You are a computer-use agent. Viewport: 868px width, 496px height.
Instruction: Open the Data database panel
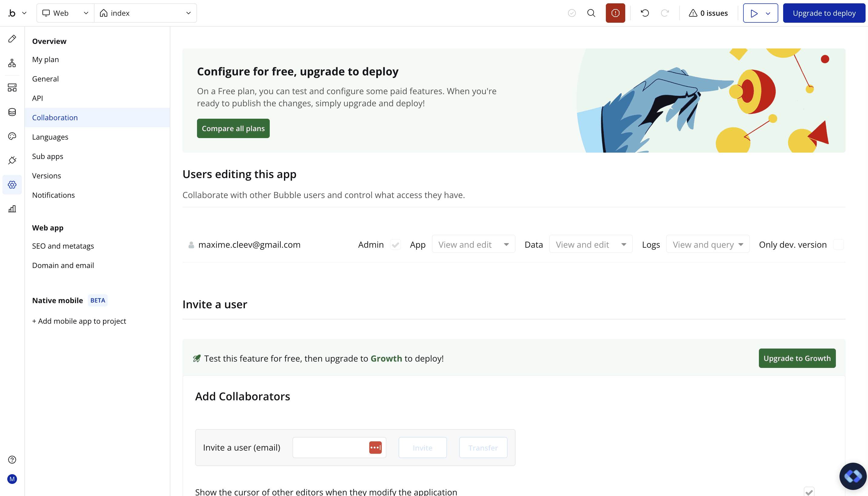pyautogui.click(x=12, y=112)
